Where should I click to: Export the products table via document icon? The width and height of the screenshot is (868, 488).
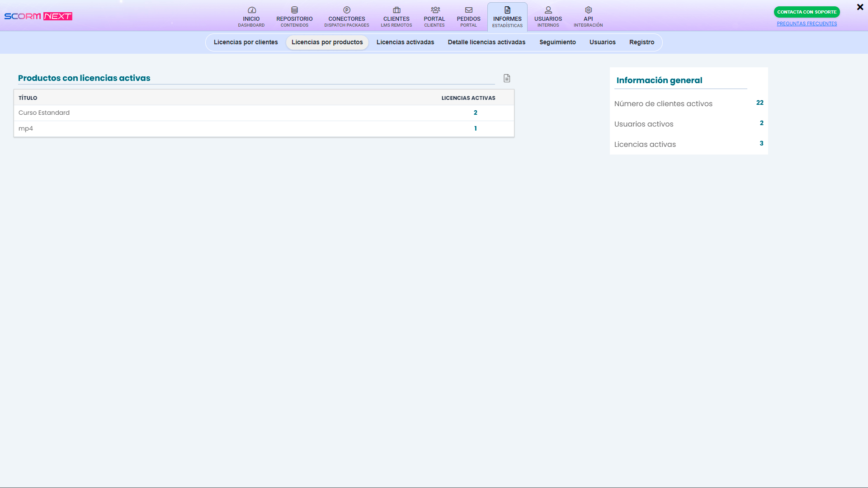(507, 78)
